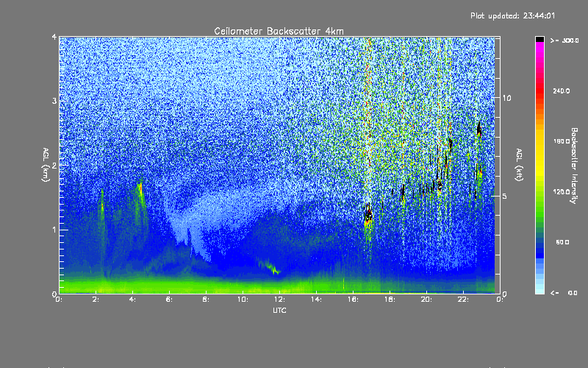588x368 pixels.
Task: Click the 'UTC' x-axis label
Action: coord(279,310)
